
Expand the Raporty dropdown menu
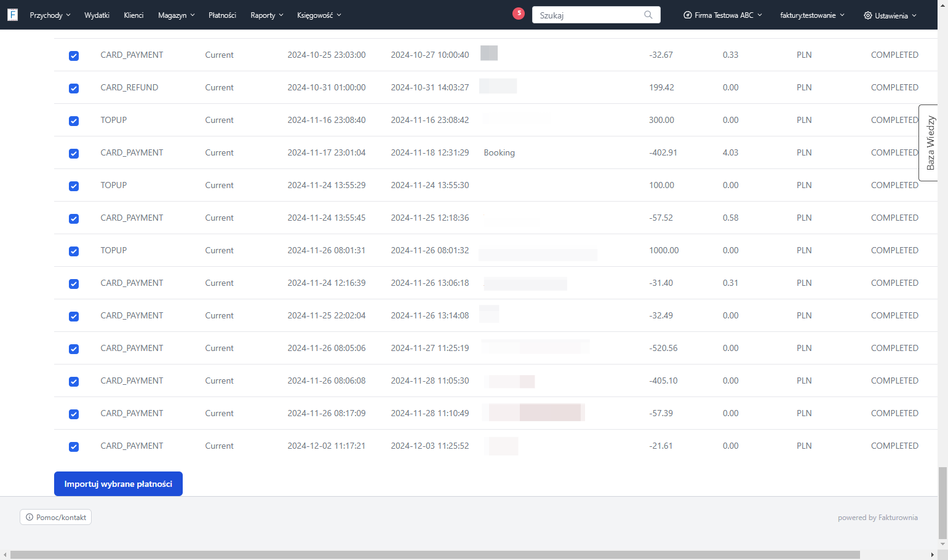click(267, 15)
